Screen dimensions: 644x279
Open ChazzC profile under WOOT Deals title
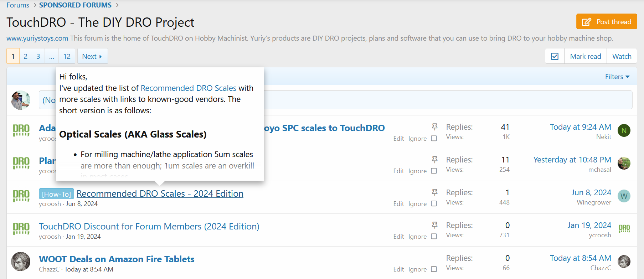point(49,269)
